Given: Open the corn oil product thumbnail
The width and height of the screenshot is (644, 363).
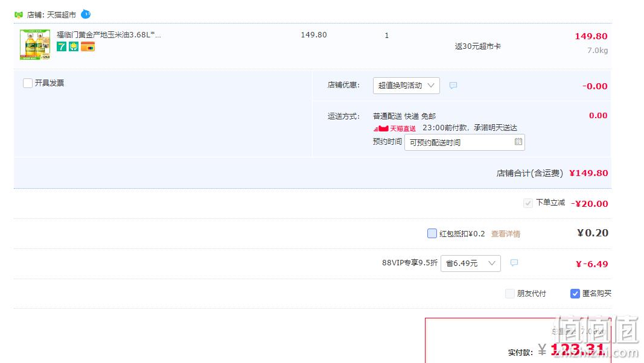Looking at the screenshot, I should click(x=35, y=44).
